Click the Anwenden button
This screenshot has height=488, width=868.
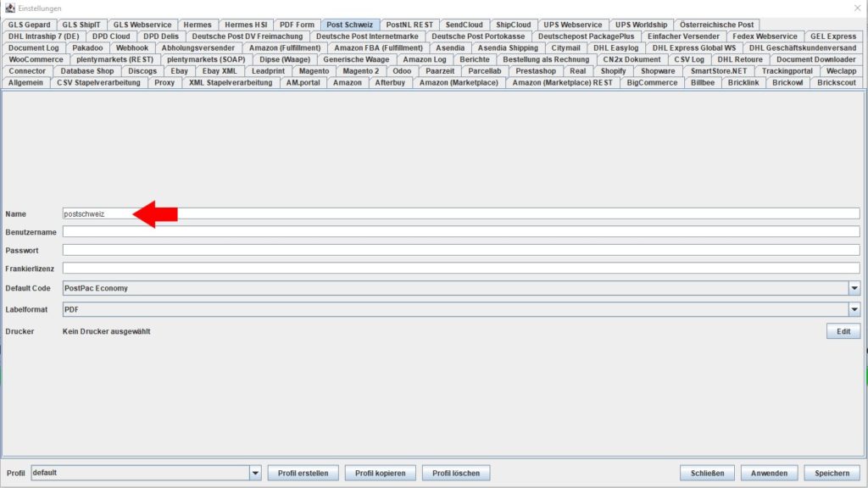coord(769,473)
